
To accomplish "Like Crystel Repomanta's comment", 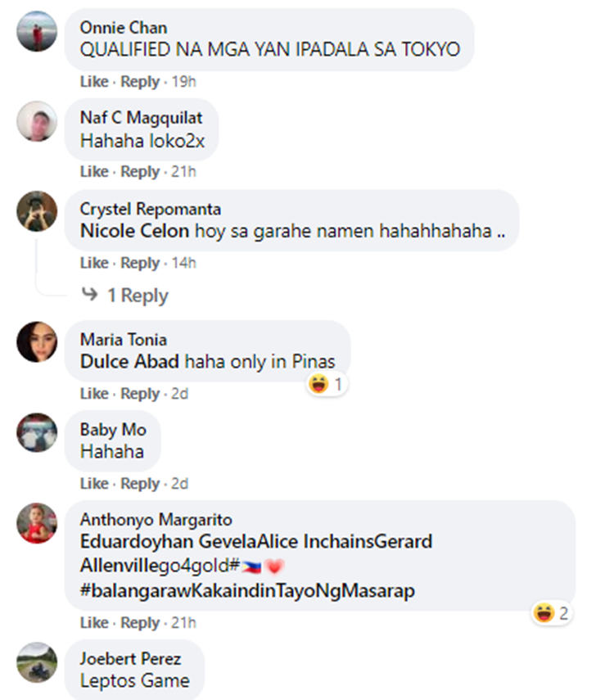I will coord(94,263).
